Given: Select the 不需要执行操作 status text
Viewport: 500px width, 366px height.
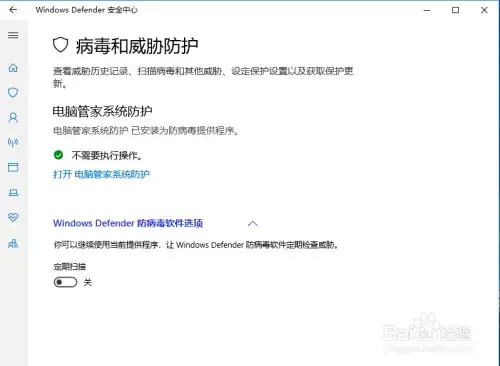Looking at the screenshot, I should (107, 155).
